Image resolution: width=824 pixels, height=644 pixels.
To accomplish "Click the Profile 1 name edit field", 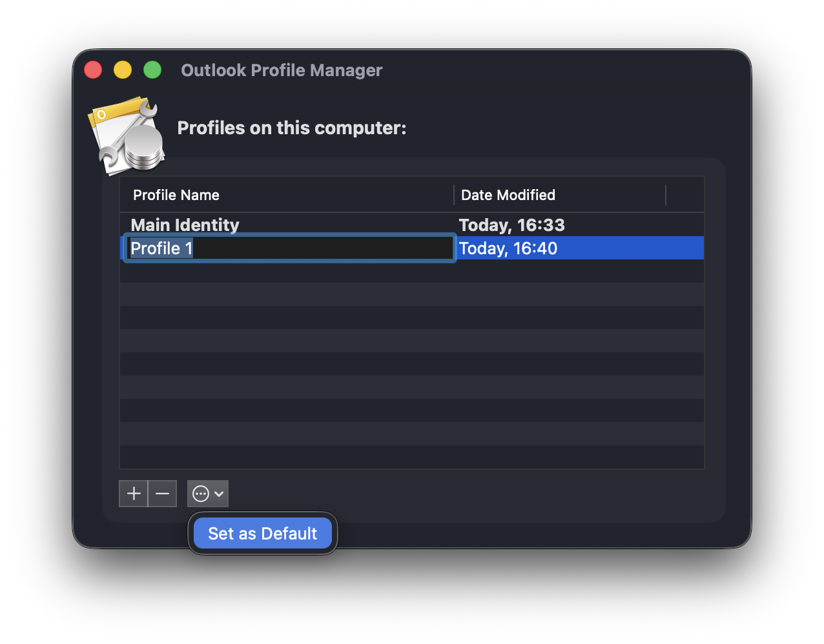I will point(289,248).
